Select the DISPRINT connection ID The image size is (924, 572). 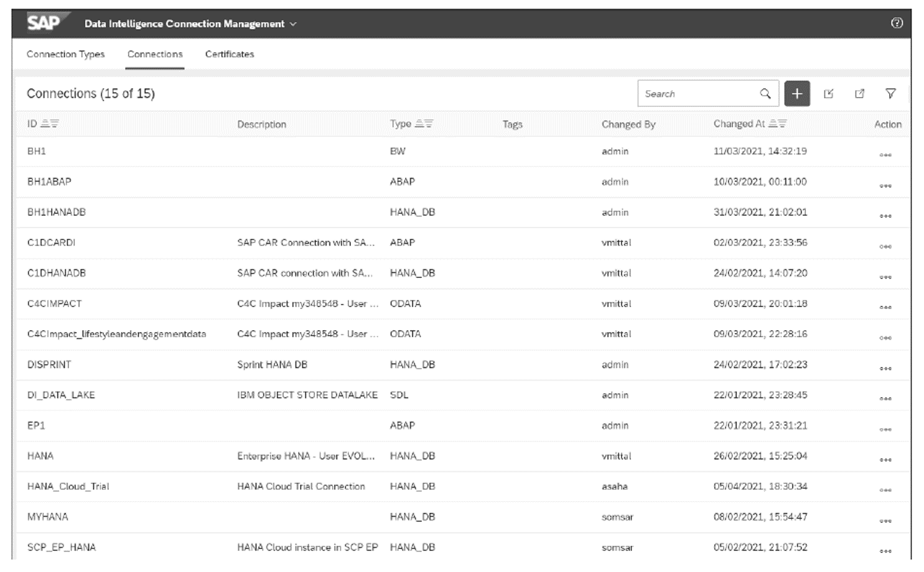point(49,364)
